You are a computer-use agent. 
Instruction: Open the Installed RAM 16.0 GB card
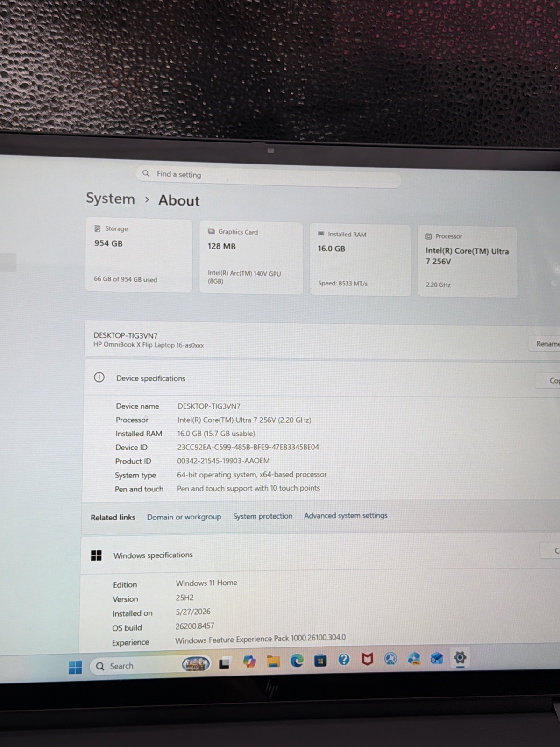(x=360, y=260)
